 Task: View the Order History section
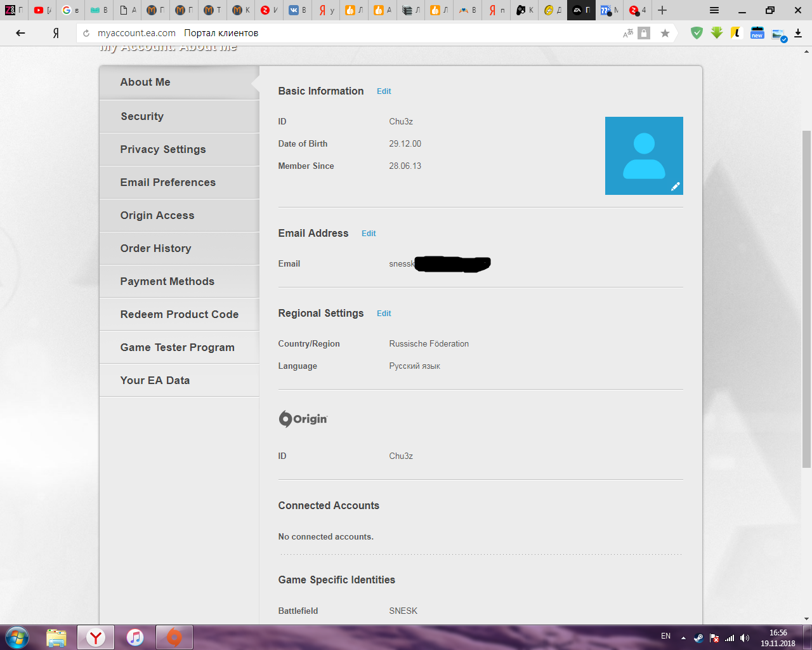tap(179, 248)
